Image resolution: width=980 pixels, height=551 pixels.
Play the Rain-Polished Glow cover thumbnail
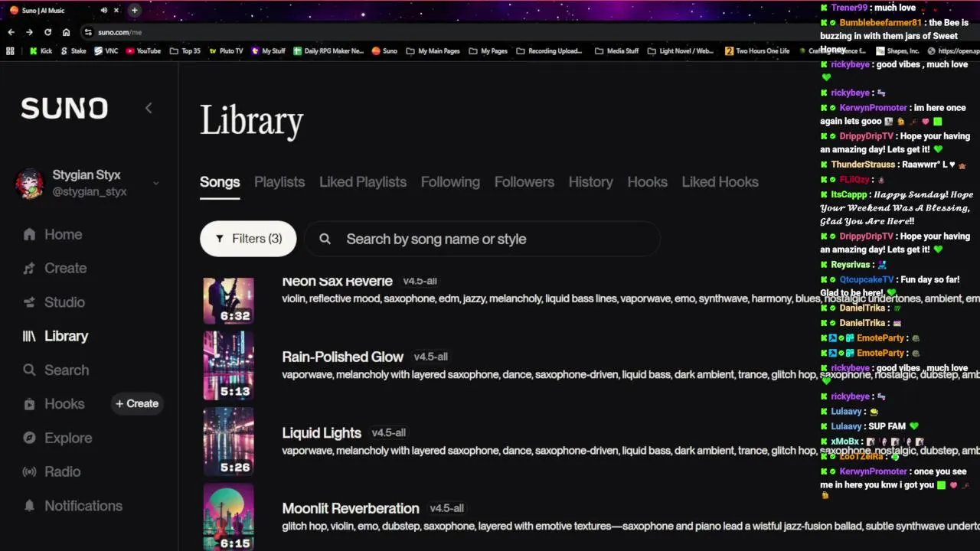[228, 365]
